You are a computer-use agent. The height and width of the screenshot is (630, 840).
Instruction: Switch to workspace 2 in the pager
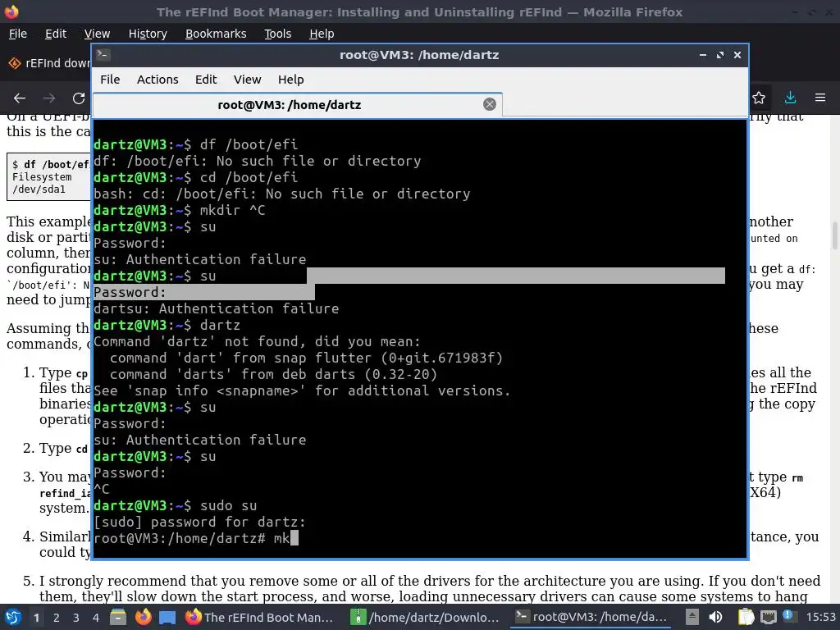click(57, 618)
